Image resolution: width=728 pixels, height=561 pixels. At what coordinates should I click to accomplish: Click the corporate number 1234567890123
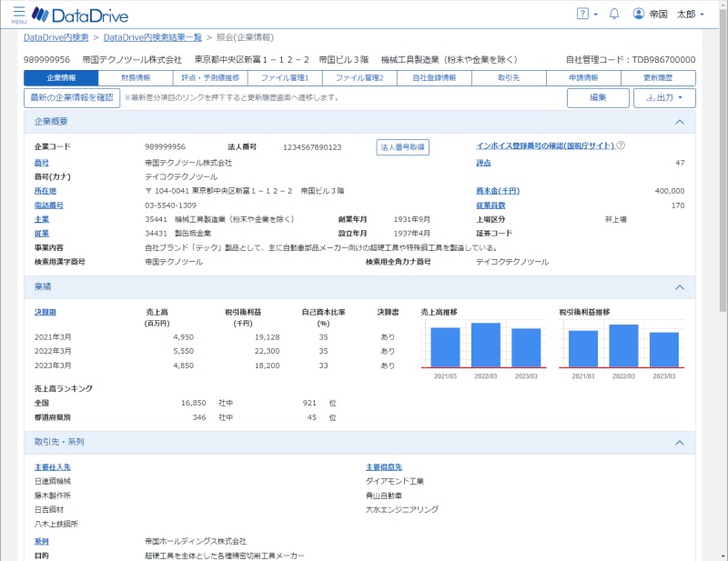(312, 147)
